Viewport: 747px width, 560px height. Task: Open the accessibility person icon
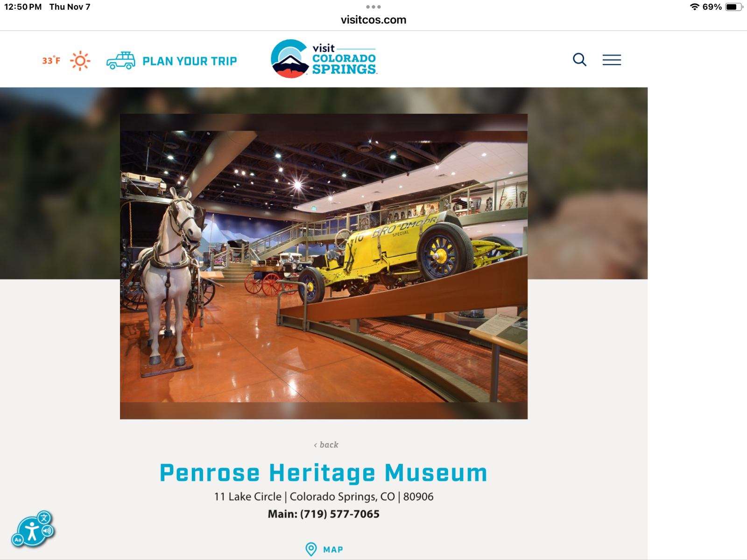point(31,532)
